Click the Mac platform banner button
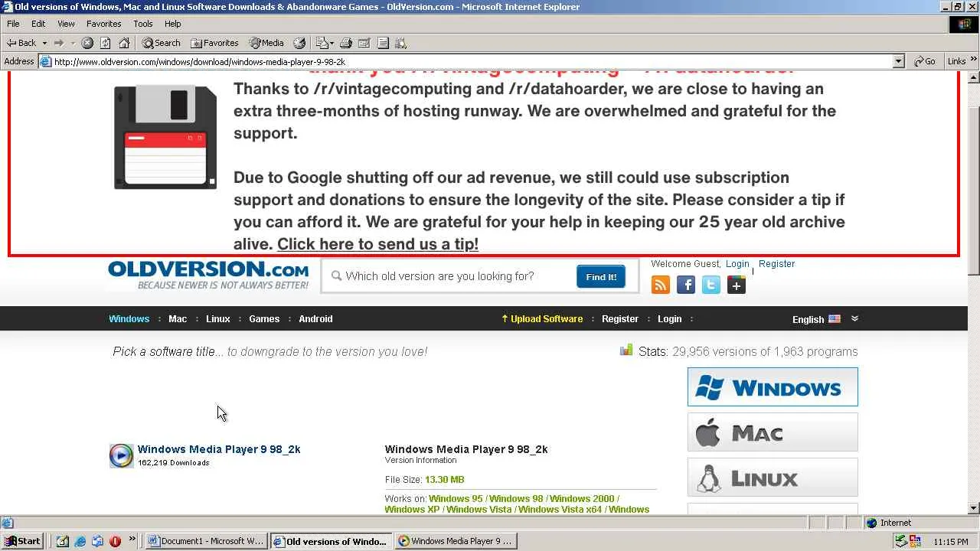The width and height of the screenshot is (980, 551). [773, 432]
